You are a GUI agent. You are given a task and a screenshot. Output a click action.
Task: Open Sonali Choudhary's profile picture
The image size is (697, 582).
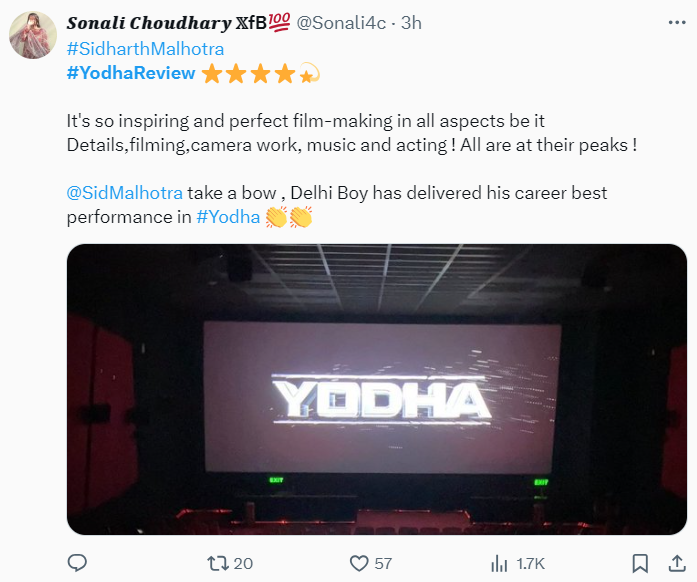[32, 37]
